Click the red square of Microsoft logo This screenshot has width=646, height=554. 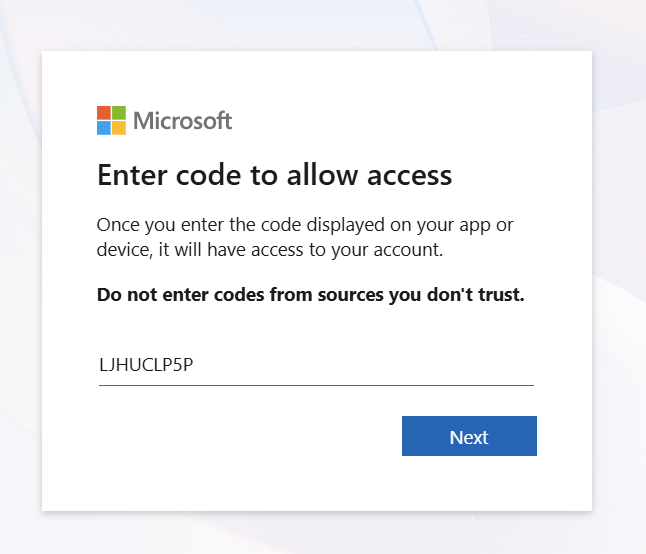104,112
